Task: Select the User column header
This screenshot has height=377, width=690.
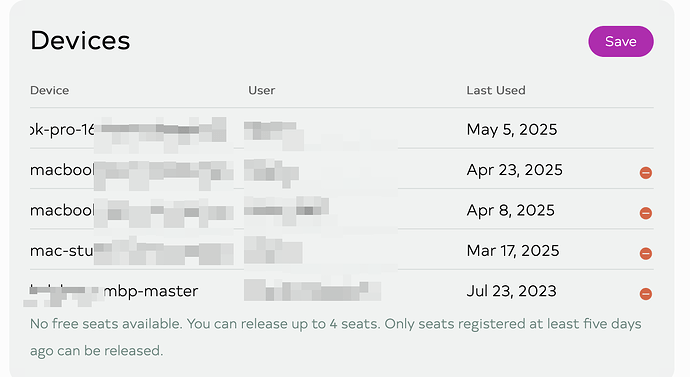Action: point(261,90)
